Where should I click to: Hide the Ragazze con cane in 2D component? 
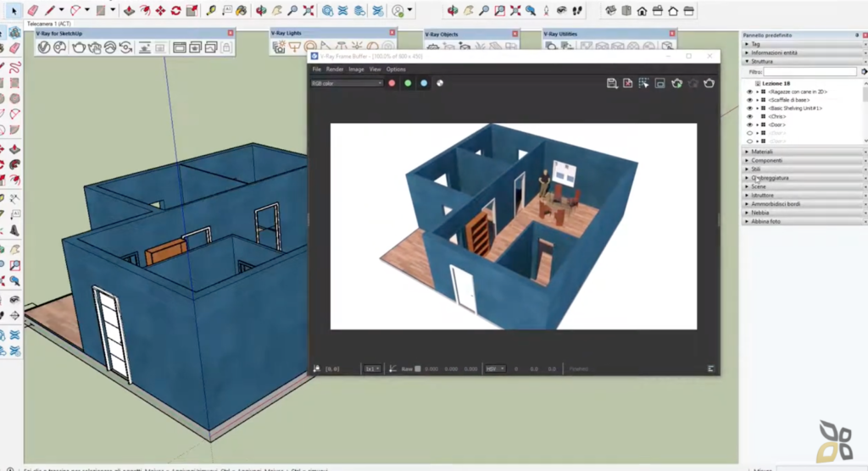749,91
